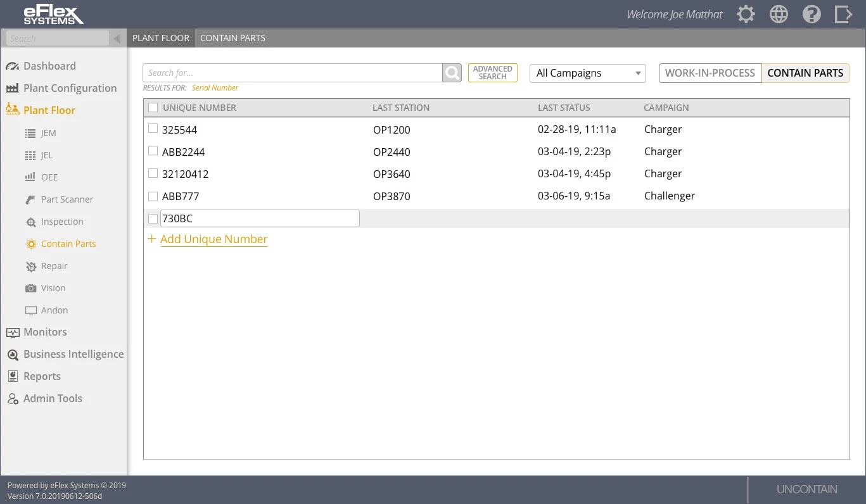
Task: Expand the Plant Configuration menu
Action: point(70,88)
